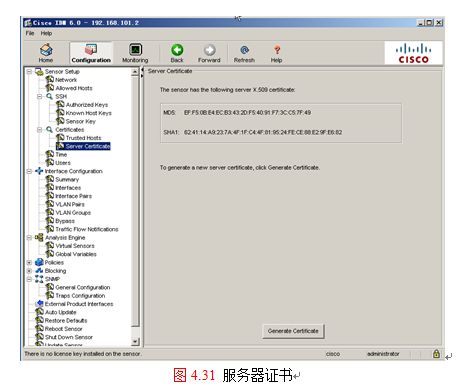Click tree scrollbar up arrow
The image size is (469, 387).
pos(135,72)
